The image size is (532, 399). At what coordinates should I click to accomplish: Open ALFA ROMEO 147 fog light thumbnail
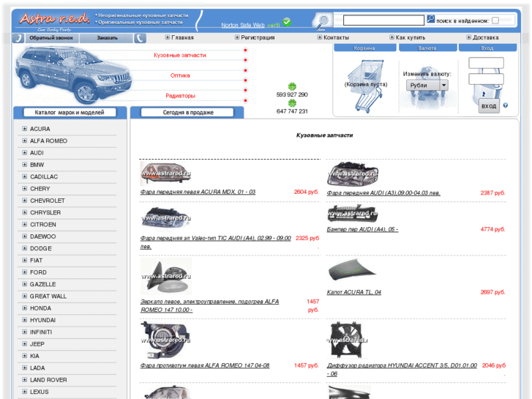[x=165, y=340]
